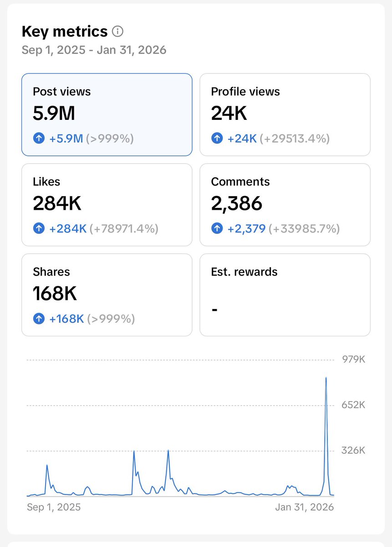The height and width of the screenshot is (547, 392).
Task: Click the 2,386 comments value
Action: pos(237,204)
